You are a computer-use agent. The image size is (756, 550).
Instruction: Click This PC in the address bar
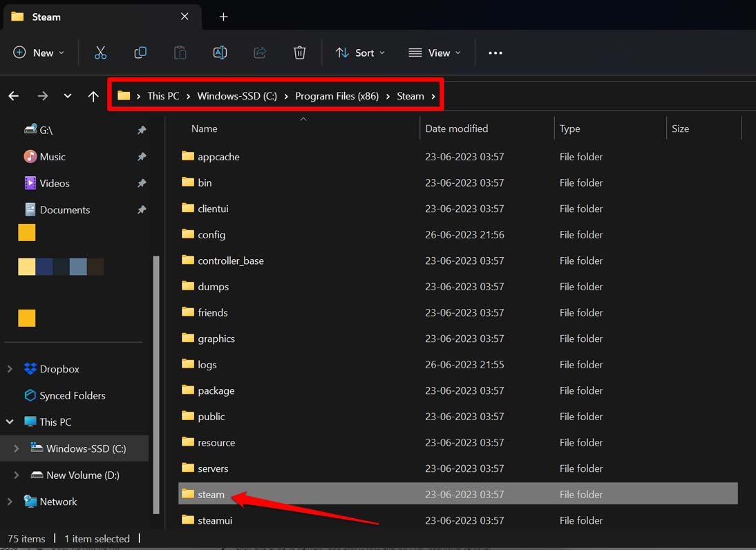[x=163, y=96]
